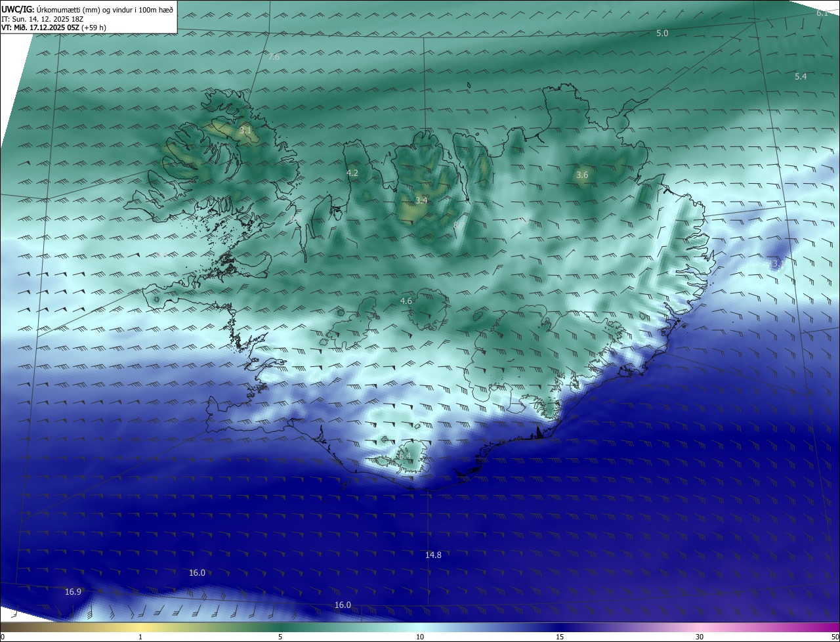Click the 3.1 value over the Westfjords

coord(245,131)
